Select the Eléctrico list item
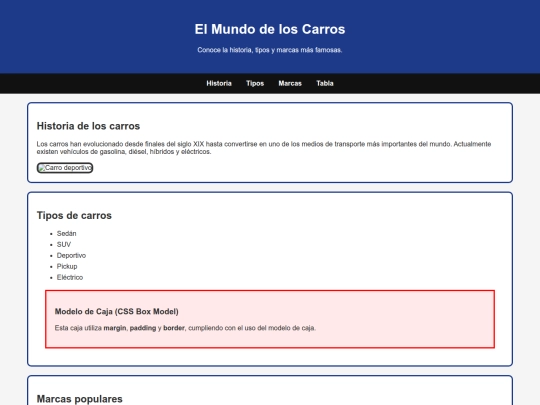 click(x=70, y=278)
